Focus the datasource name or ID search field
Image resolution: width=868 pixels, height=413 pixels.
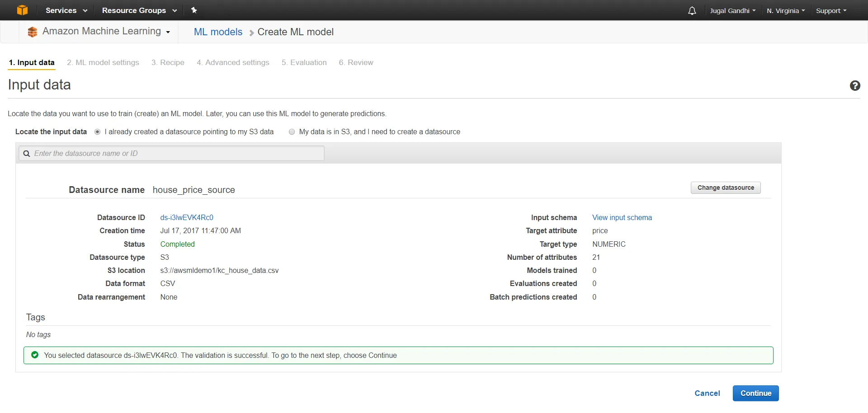(171, 153)
